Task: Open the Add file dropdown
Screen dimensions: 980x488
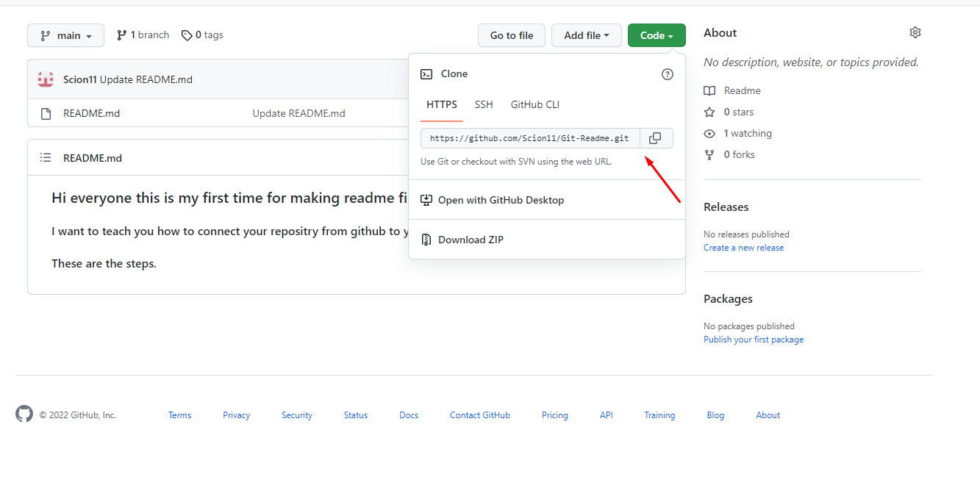Action: pyautogui.click(x=586, y=35)
